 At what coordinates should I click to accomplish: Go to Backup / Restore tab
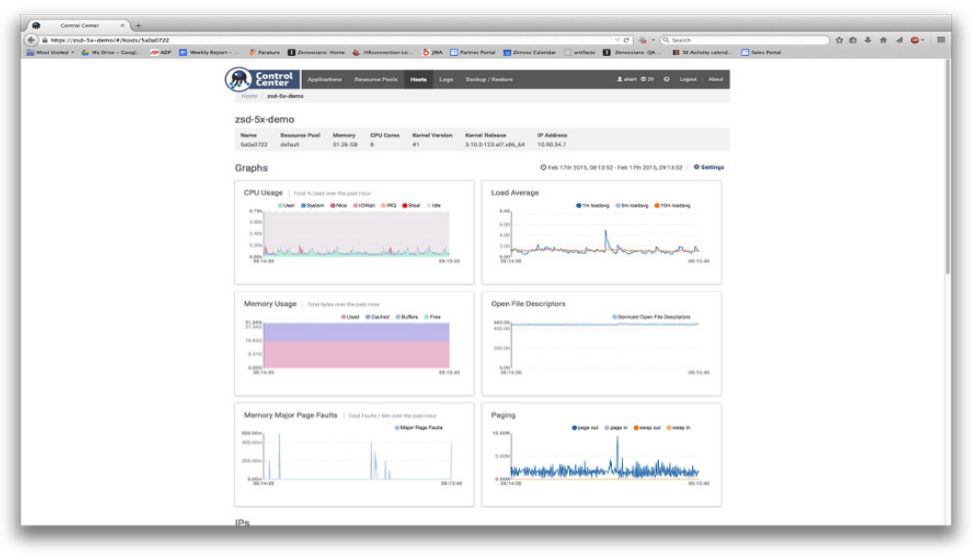pos(489,79)
